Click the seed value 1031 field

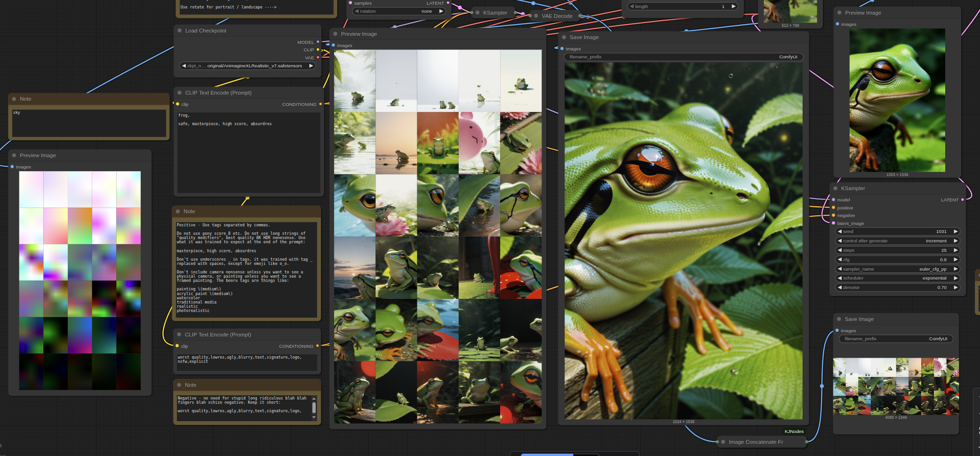pos(898,232)
